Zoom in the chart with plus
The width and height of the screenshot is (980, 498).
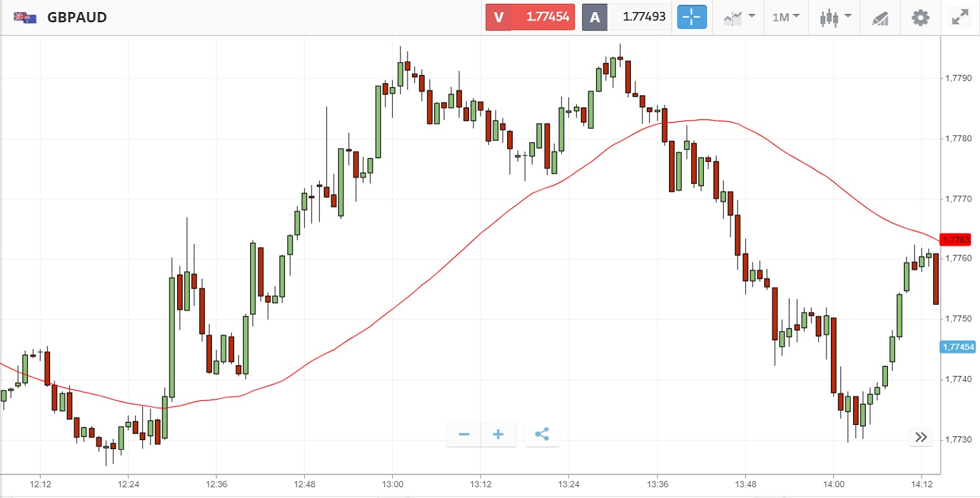click(x=498, y=434)
